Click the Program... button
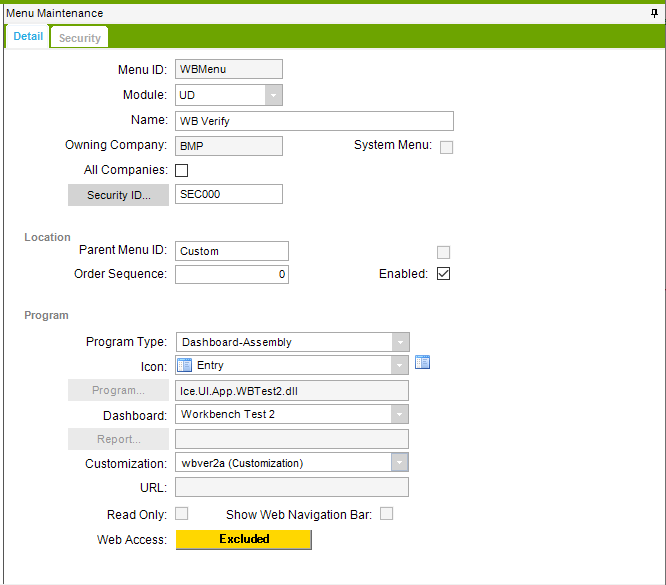The height and width of the screenshot is (585, 666). [x=119, y=390]
